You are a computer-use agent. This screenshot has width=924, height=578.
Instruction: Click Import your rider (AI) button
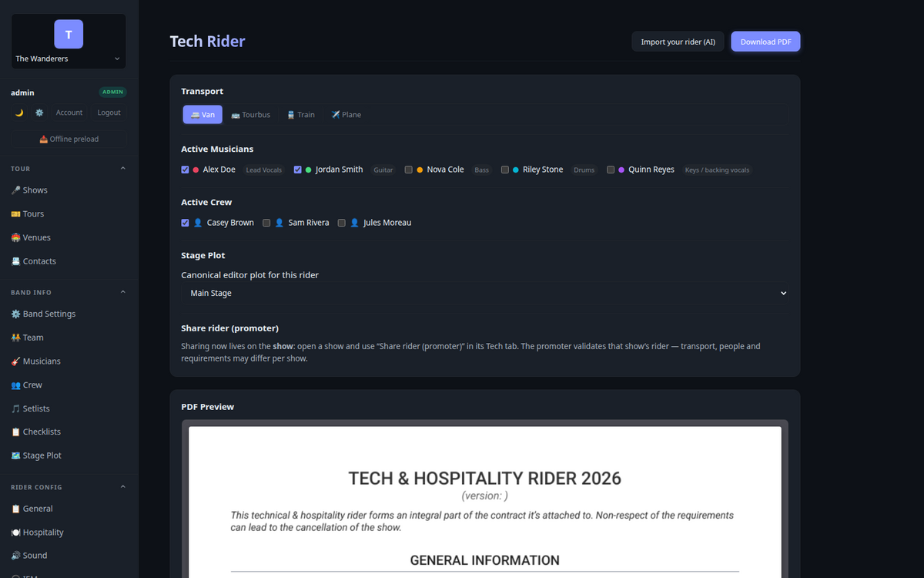[678, 42]
